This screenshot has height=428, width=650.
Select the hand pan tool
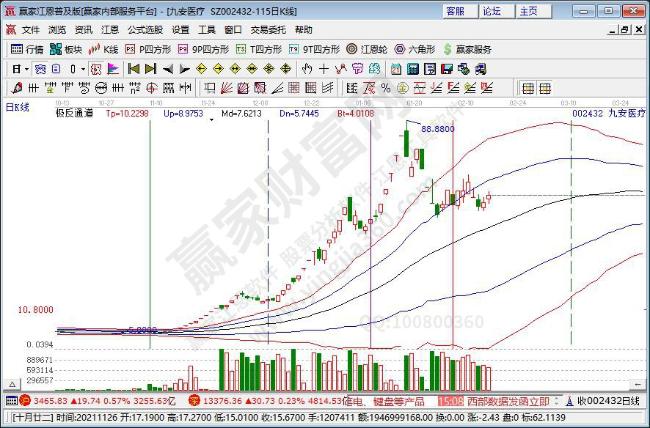(x=307, y=69)
